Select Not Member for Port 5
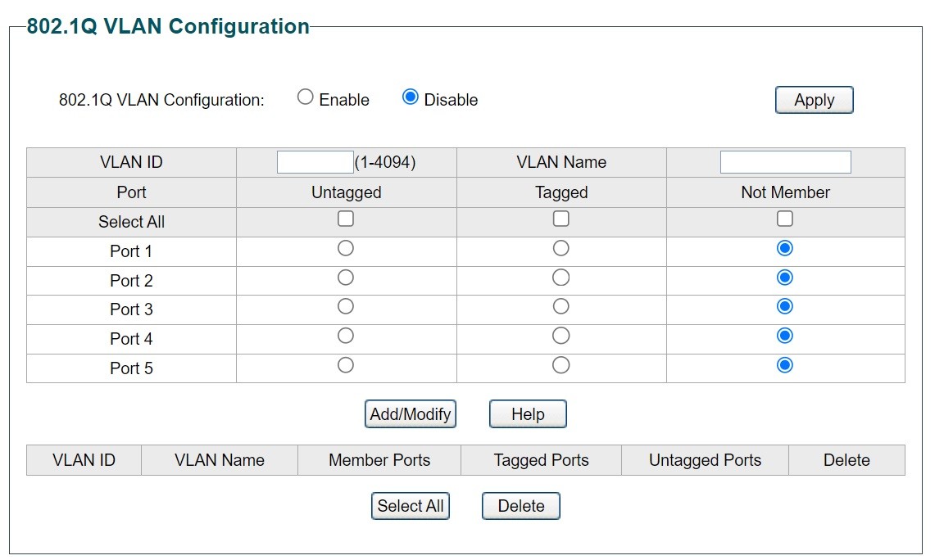944x560 pixels. (785, 365)
